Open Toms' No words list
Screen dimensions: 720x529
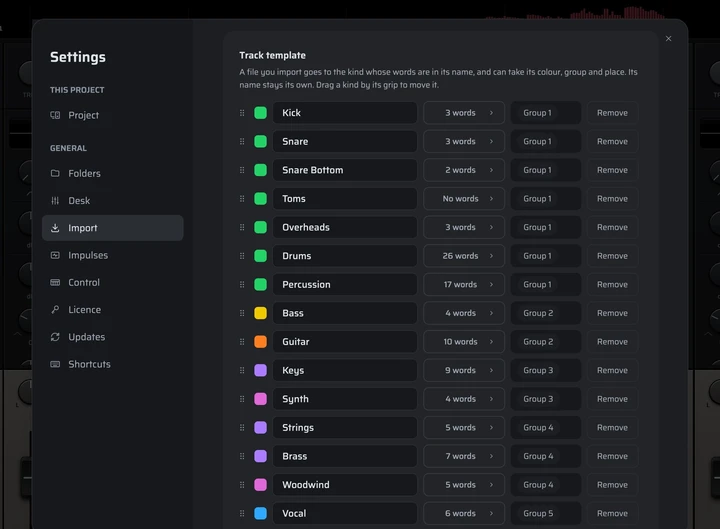(464, 199)
